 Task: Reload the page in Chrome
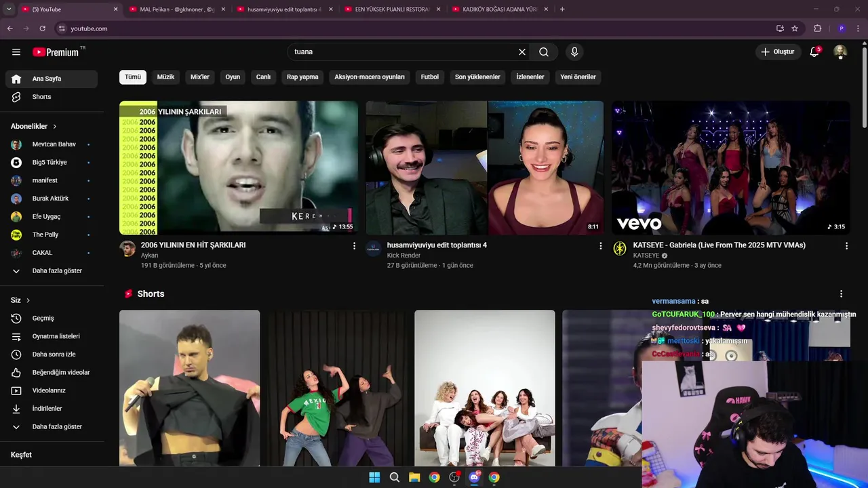(42, 28)
